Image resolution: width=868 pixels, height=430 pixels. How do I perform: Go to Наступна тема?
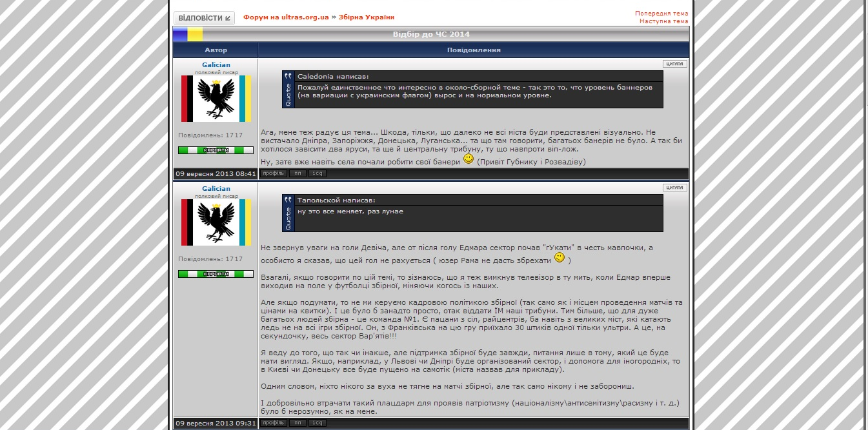pyautogui.click(x=663, y=21)
